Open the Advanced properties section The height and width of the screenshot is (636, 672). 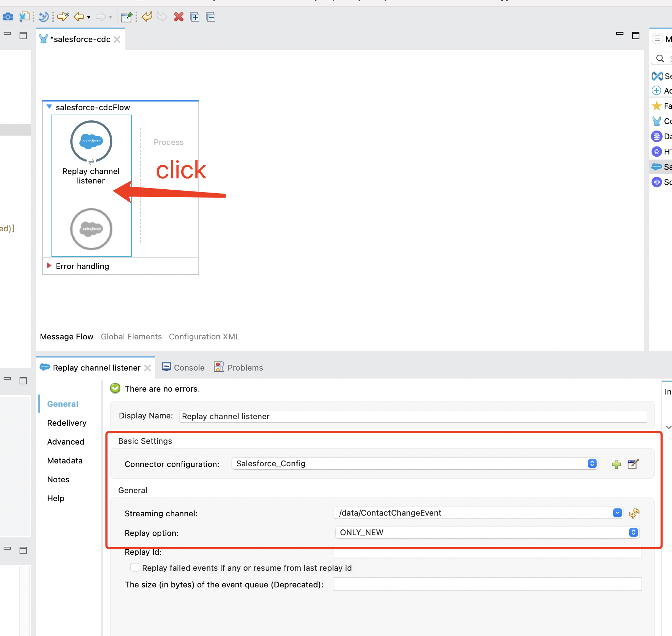pyautogui.click(x=66, y=442)
